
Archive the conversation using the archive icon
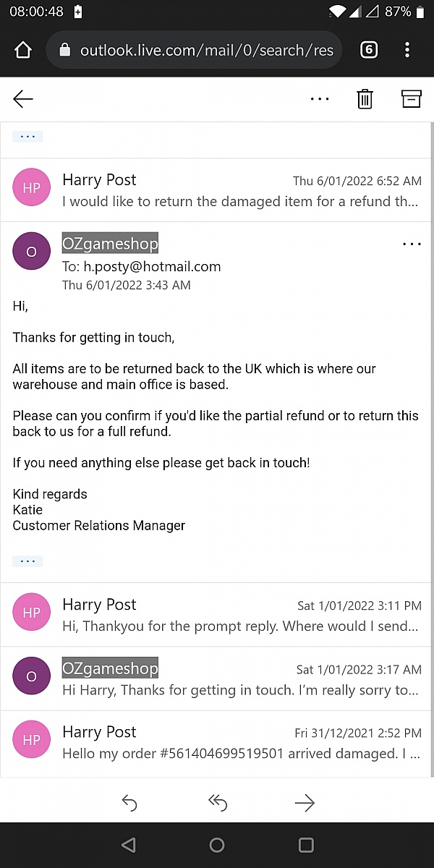pos(411,99)
